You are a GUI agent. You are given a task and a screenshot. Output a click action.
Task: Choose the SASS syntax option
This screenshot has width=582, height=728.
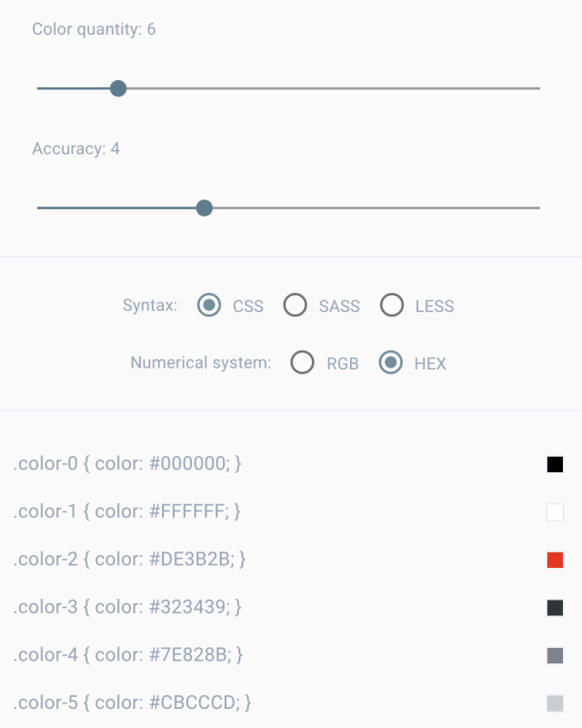click(295, 305)
